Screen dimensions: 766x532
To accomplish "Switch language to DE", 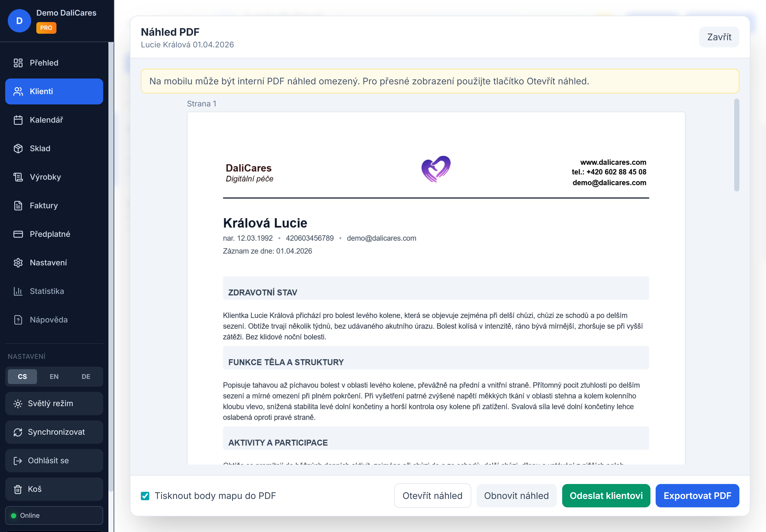I will coord(86,377).
